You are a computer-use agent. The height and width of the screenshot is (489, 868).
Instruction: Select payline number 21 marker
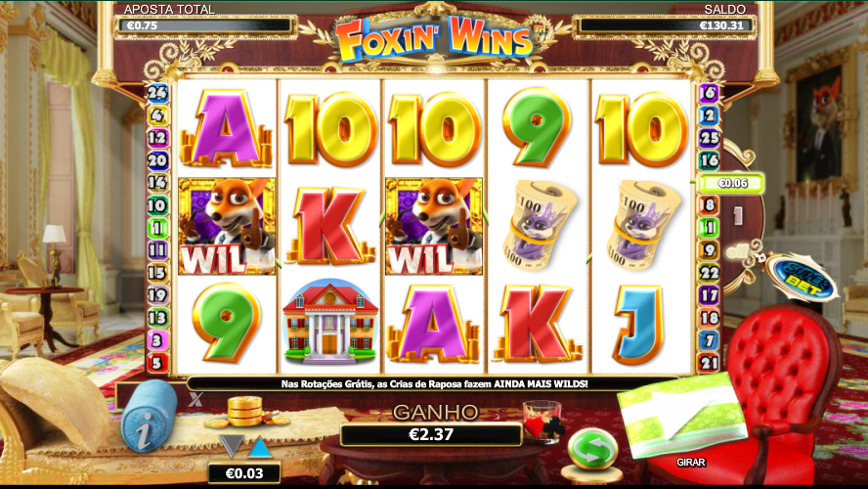click(x=709, y=363)
